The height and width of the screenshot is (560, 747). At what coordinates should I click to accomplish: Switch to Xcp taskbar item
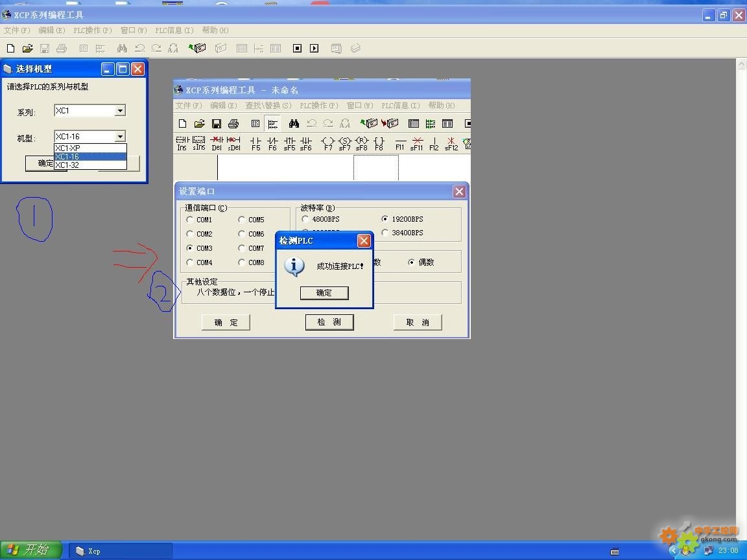click(121, 551)
